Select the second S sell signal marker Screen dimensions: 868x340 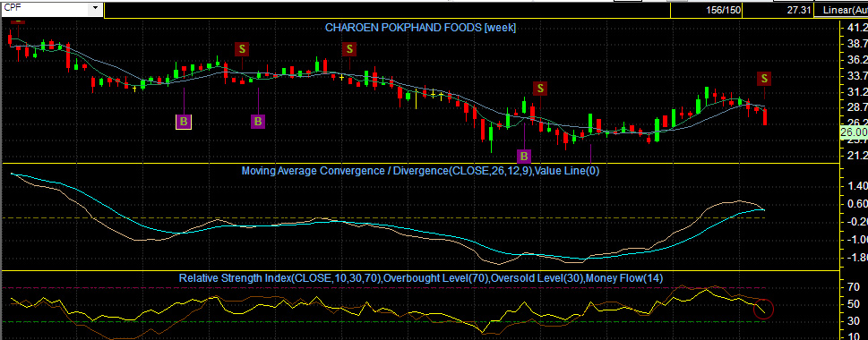click(x=349, y=49)
